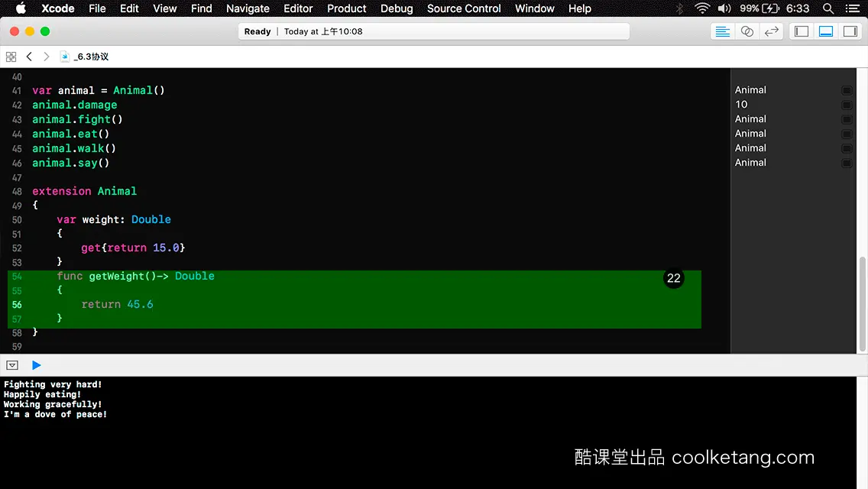Open the Edit menu
This screenshot has width=868, height=489.
pos(129,8)
